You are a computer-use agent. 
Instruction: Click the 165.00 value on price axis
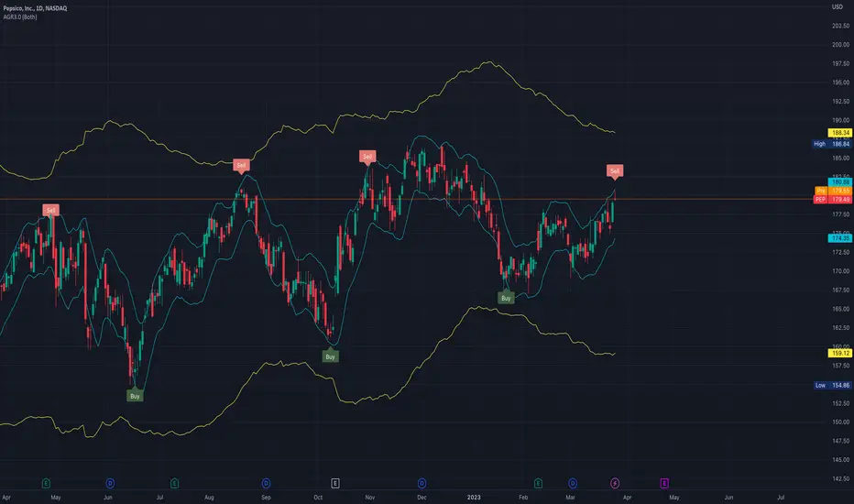pyautogui.click(x=840, y=309)
